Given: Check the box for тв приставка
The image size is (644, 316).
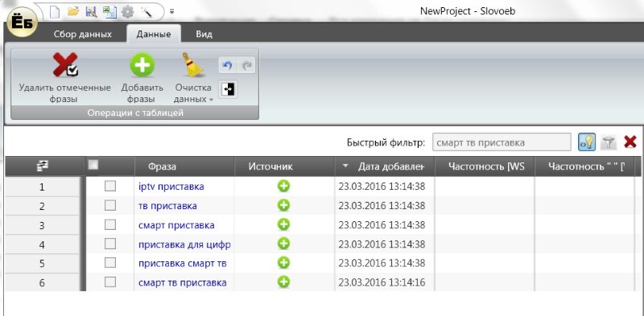Looking at the screenshot, I should pos(110,206).
